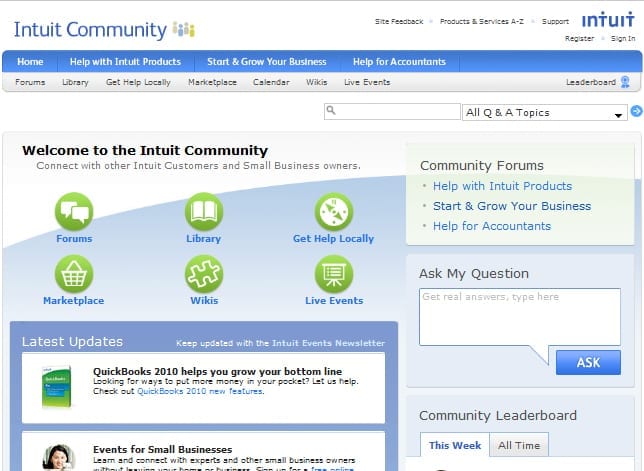Screen dimensions: 644x471
Task: Select Marketplace in the sub-navigation bar
Action: point(212,82)
